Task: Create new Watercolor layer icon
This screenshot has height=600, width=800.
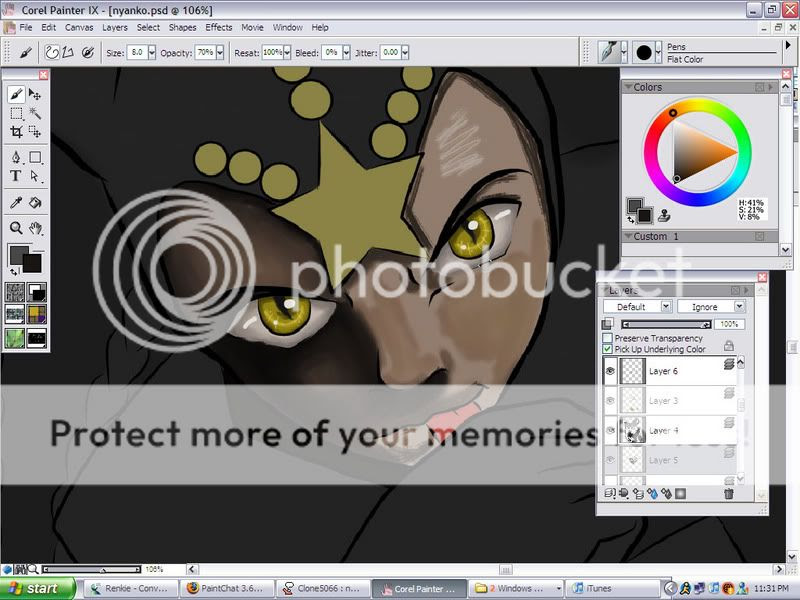Action: click(x=652, y=493)
